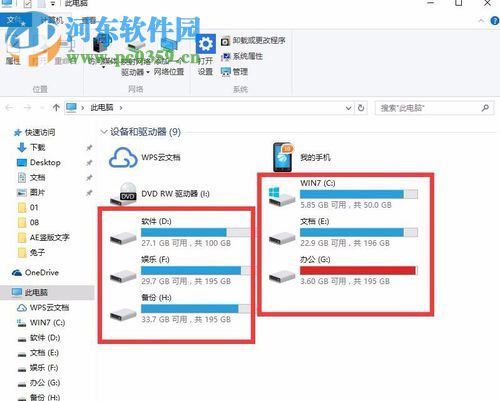Open folder 01 in the sidebar

(x=29, y=207)
